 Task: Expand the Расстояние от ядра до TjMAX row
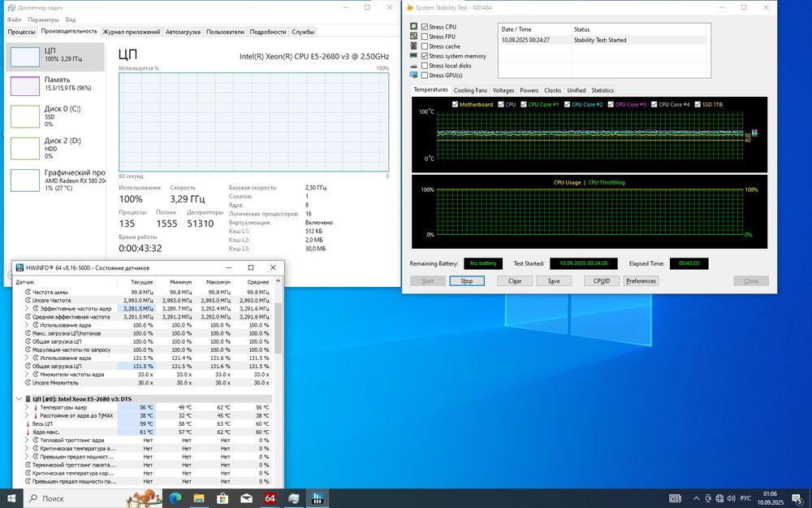[27, 415]
